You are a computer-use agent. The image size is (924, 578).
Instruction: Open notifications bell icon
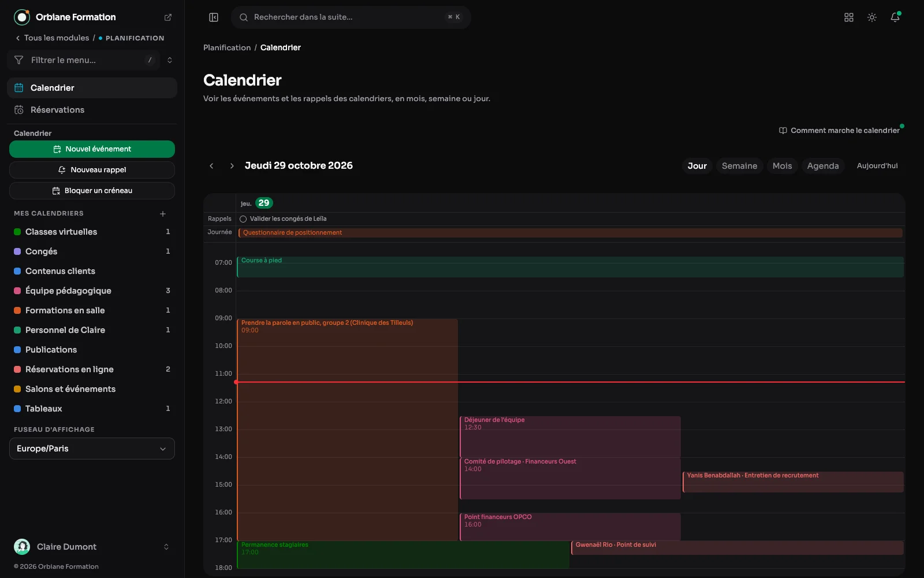(895, 17)
